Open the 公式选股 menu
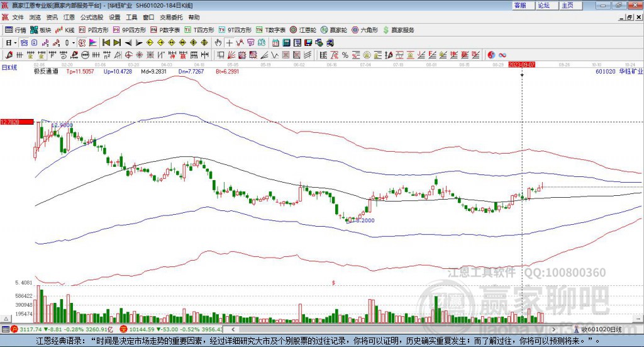The image size is (644, 347). tap(92, 18)
